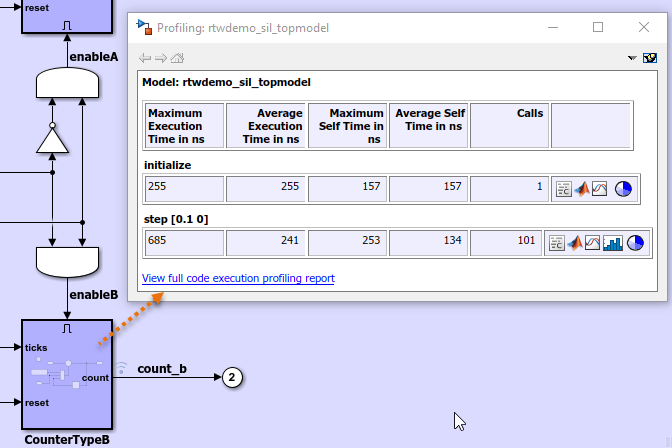Show the line plot icon for step [0.1 0] row
This screenshot has height=448, width=672.
point(592,243)
